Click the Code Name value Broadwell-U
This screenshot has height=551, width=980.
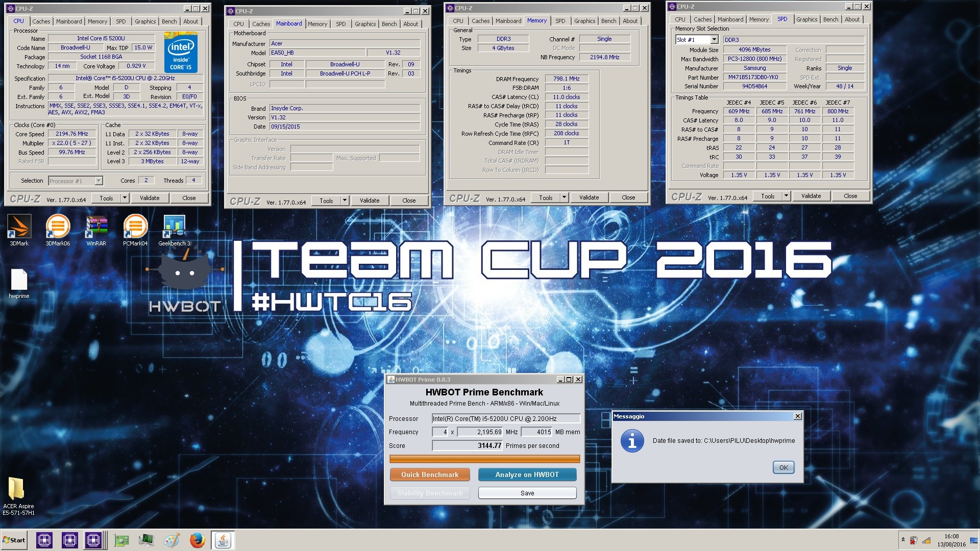75,47
